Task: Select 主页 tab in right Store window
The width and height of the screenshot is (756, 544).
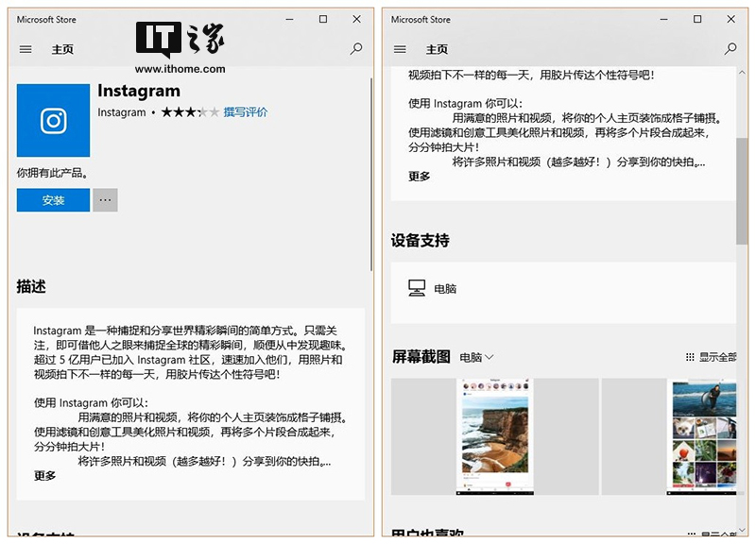Action: (x=437, y=49)
